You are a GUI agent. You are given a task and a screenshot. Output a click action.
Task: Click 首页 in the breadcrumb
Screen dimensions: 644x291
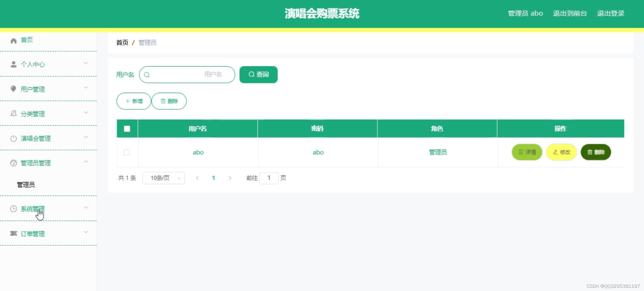[122, 43]
